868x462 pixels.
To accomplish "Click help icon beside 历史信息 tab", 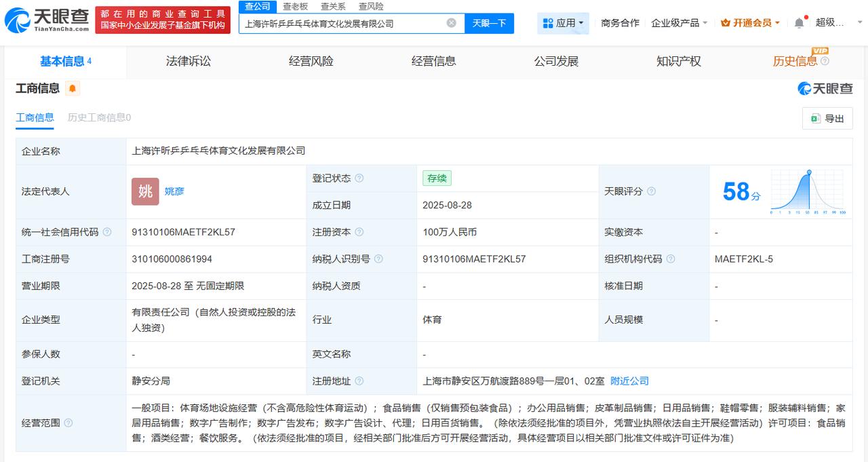I will coord(825,62).
